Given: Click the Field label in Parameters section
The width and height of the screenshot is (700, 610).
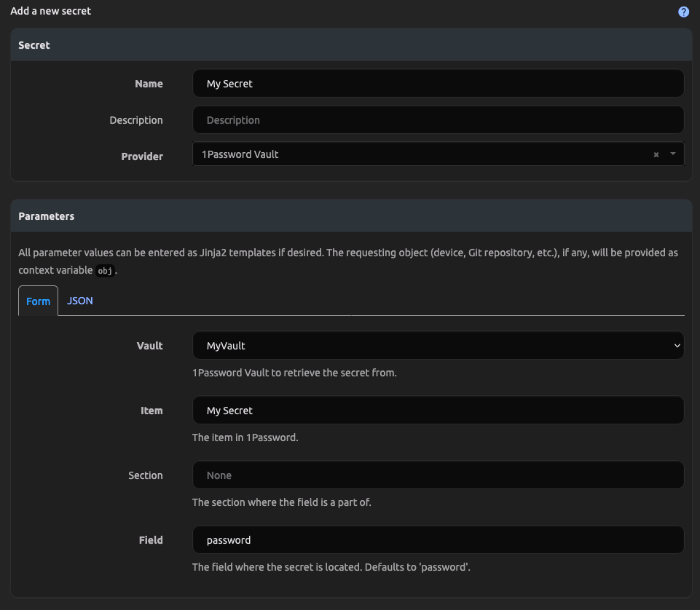Looking at the screenshot, I should (x=151, y=539).
